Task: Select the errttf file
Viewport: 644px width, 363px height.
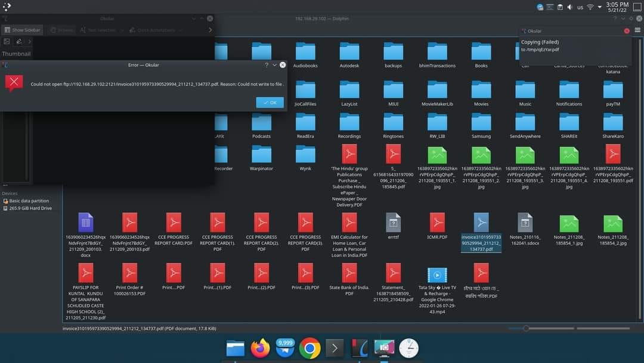Action: point(393,226)
